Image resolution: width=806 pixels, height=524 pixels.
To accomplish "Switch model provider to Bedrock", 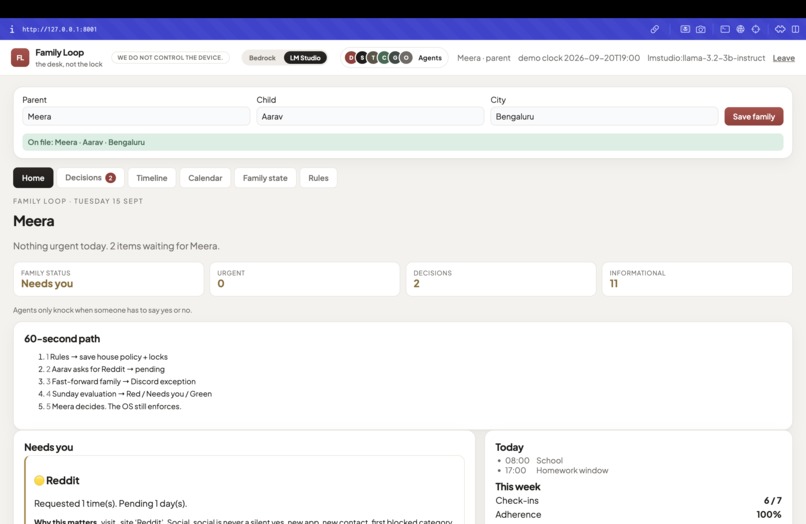I will tap(262, 58).
